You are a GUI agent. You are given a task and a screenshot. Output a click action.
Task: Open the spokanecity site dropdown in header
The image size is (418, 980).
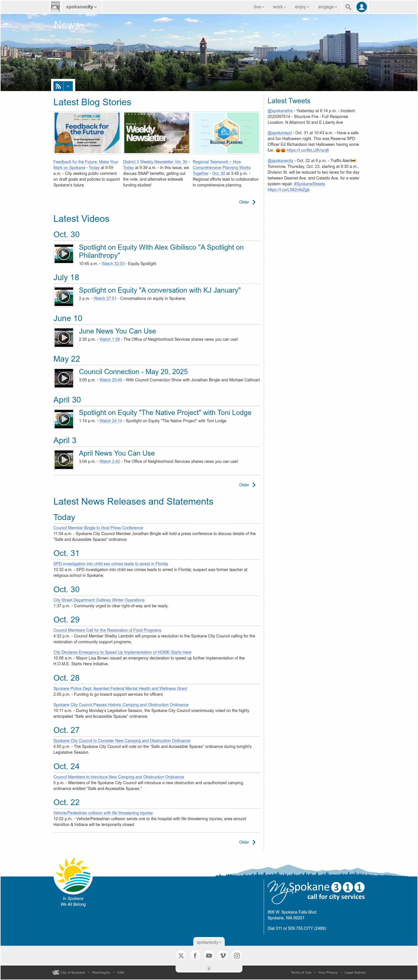tap(81, 7)
